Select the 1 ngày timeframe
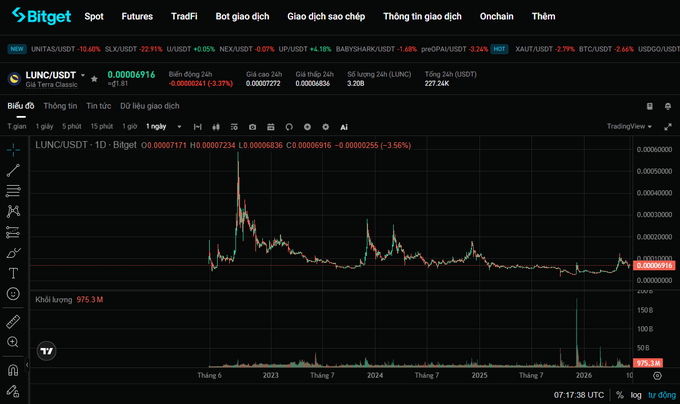Screen dimensions: 680x404 (x=156, y=126)
